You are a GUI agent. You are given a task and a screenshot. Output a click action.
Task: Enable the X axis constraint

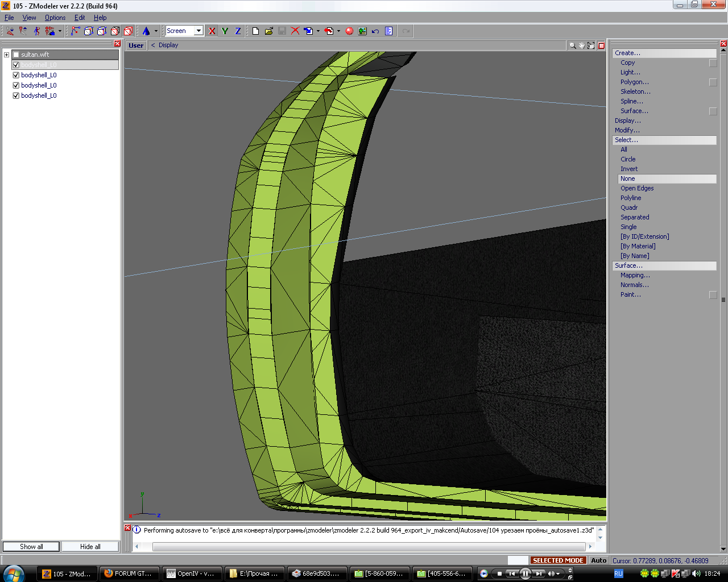point(212,31)
